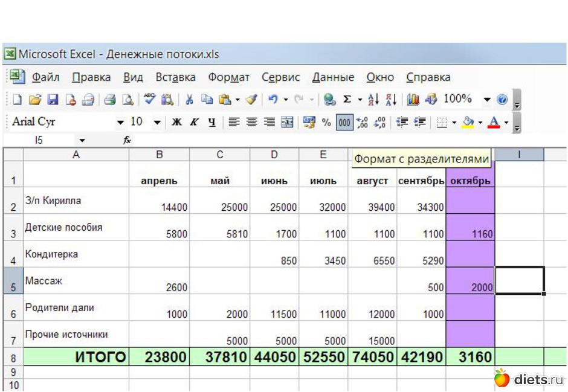Open the Arial Cyr font dropdown

(x=120, y=122)
